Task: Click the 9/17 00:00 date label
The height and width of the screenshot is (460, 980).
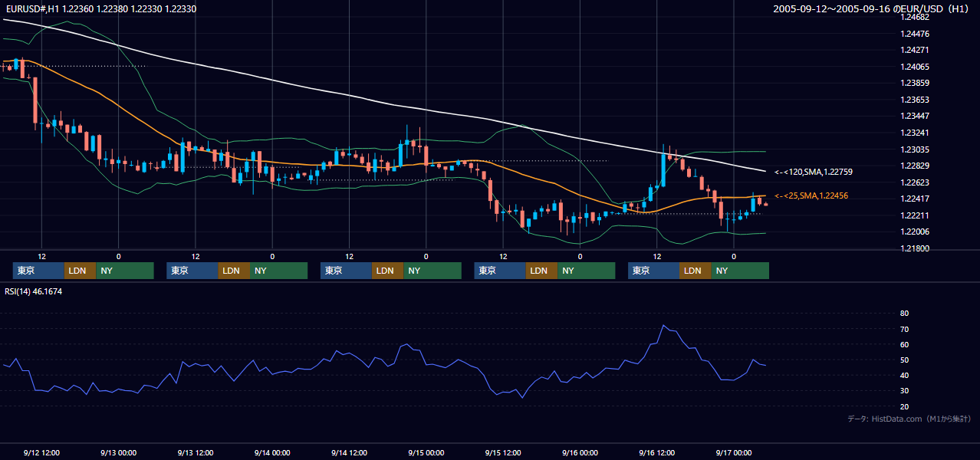Action: tap(734, 452)
